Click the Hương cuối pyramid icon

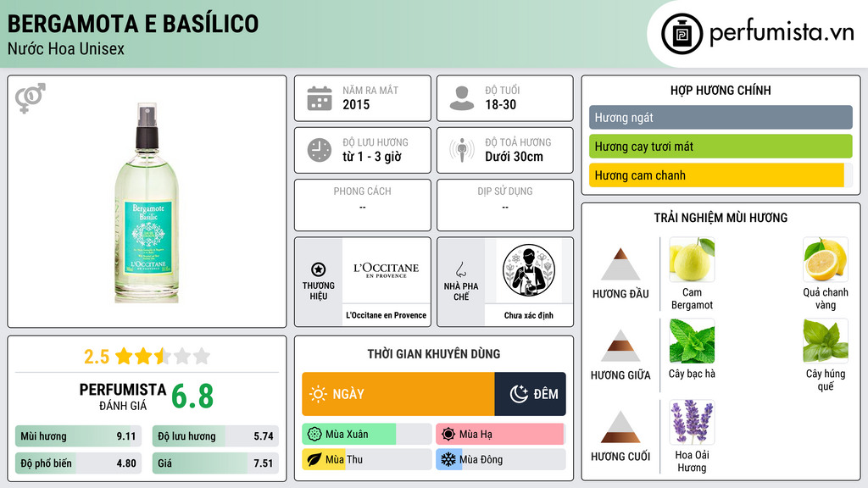tap(620, 427)
